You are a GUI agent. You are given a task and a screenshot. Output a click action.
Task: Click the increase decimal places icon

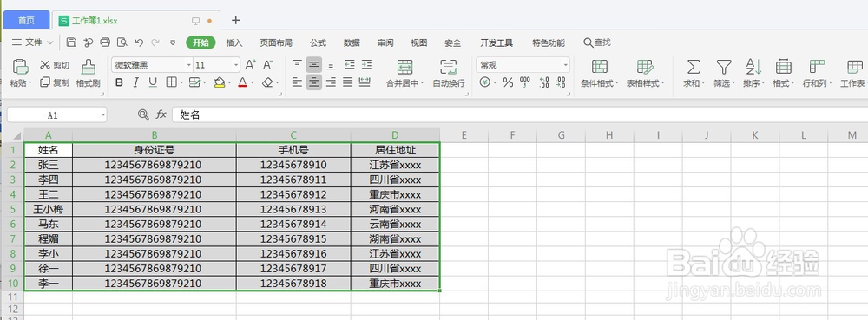543,82
